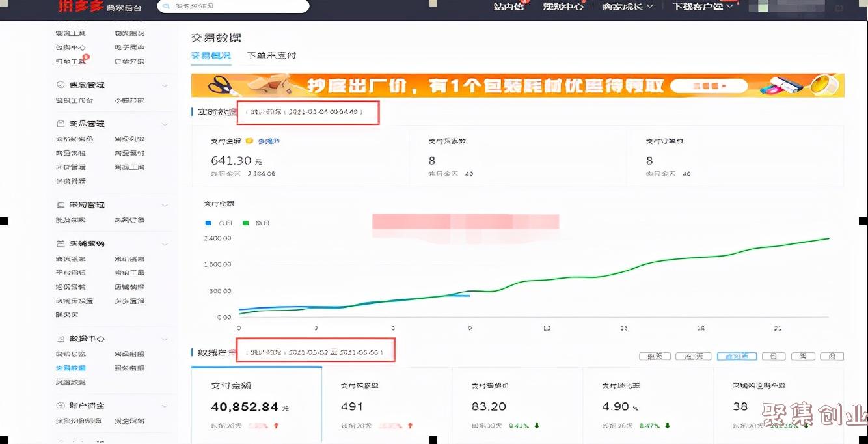Click the 店铺营销 section icon
868x444 pixels.
coord(61,243)
